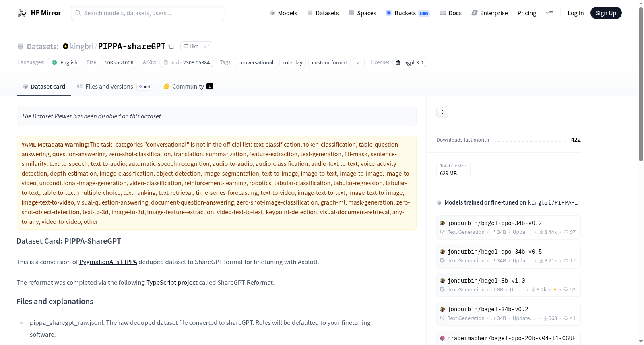Select the conversational tag
The height and width of the screenshot is (345, 644).
[x=256, y=62]
